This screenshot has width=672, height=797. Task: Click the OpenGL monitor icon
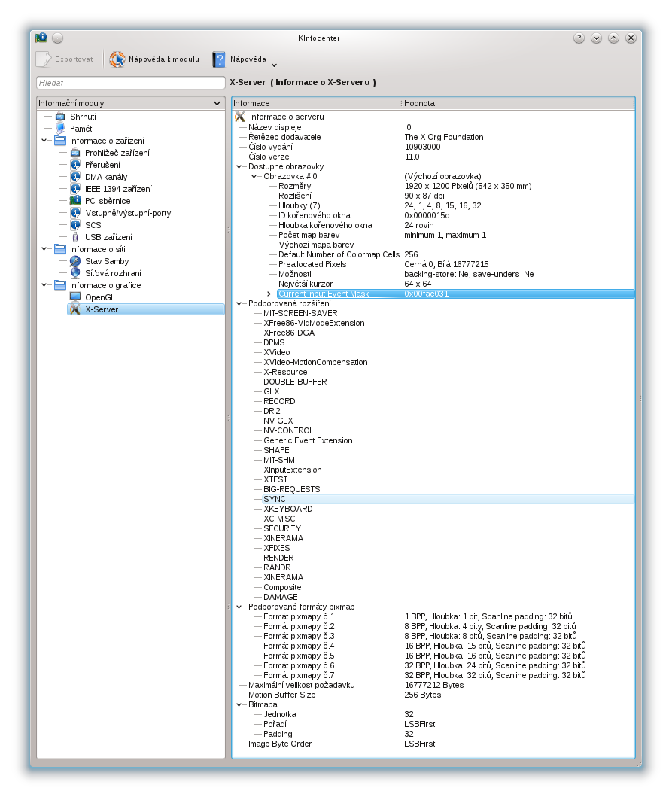point(75,297)
